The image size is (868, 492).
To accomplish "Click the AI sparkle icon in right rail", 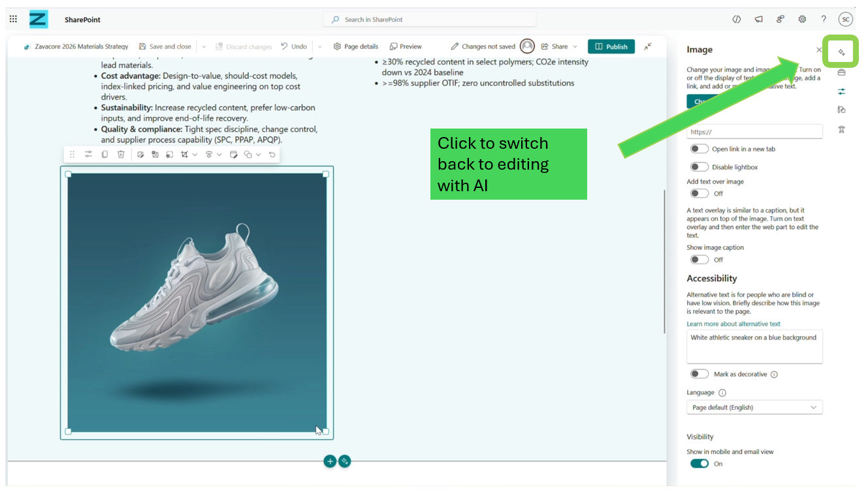I will click(x=841, y=52).
